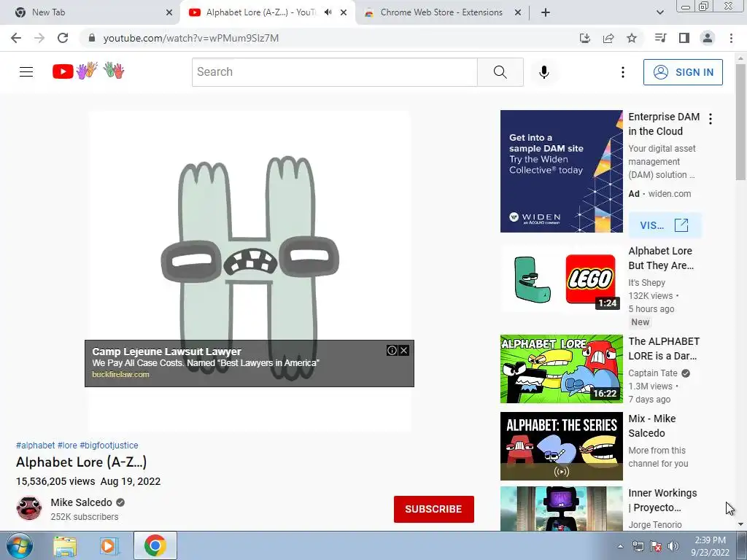Click the #lore hashtag
Image resolution: width=747 pixels, height=560 pixels.
point(67,446)
